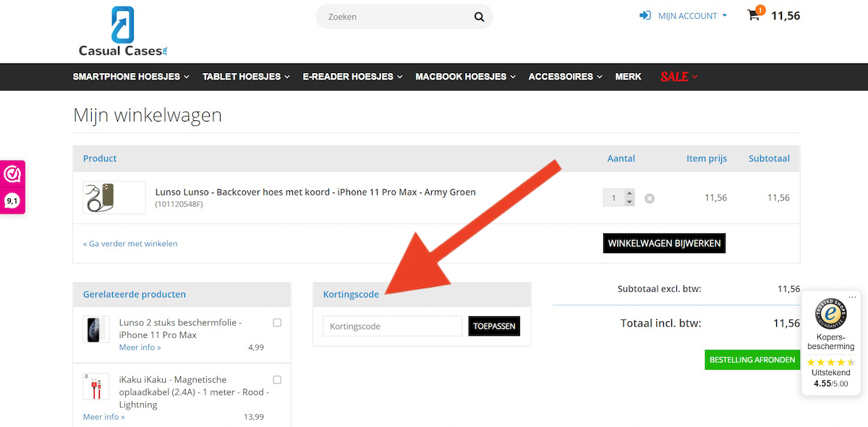
Task: Click product code (101120548F)
Action: tap(179, 205)
